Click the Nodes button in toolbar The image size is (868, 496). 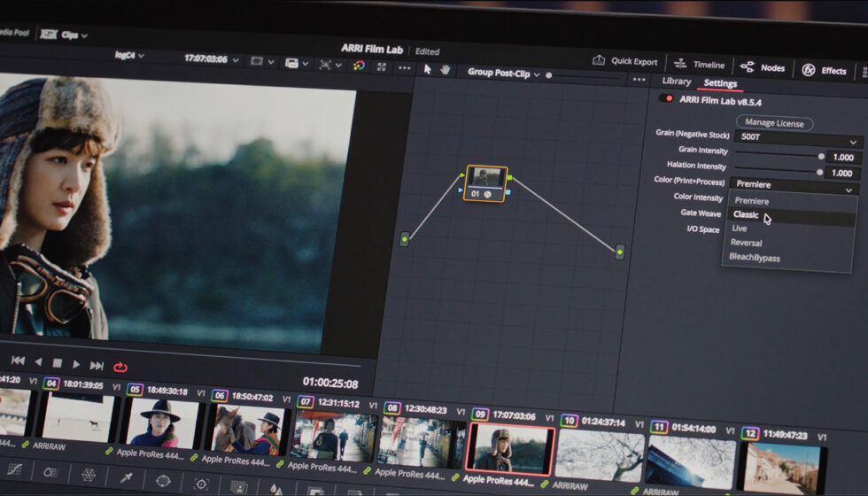pos(763,67)
